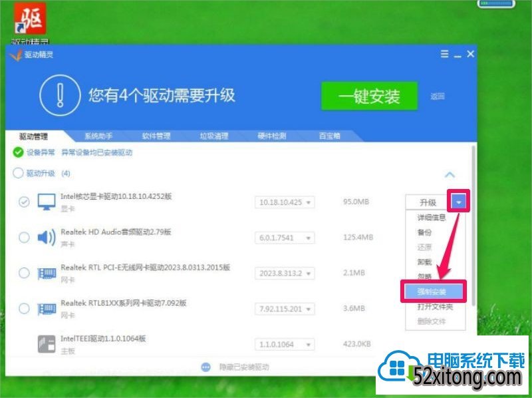Viewport: 532px width, 398px height.
Task: Click the 返回 link
Action: click(x=438, y=97)
